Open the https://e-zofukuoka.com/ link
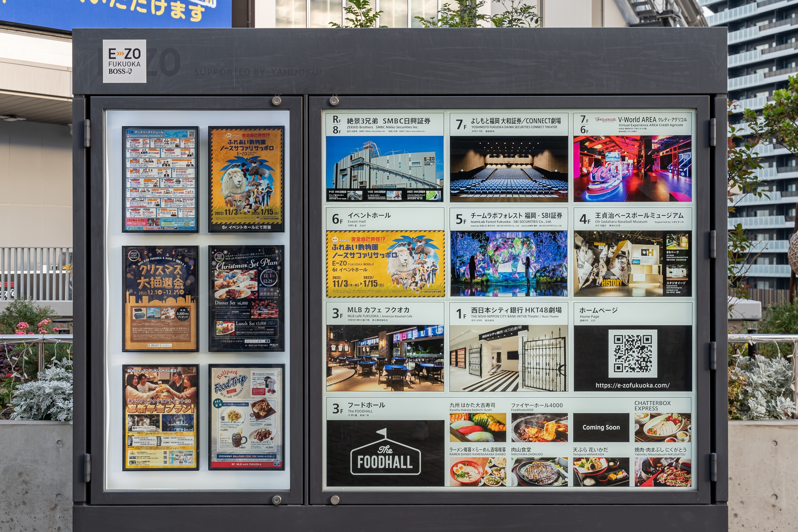798x532 pixels. coord(632,385)
